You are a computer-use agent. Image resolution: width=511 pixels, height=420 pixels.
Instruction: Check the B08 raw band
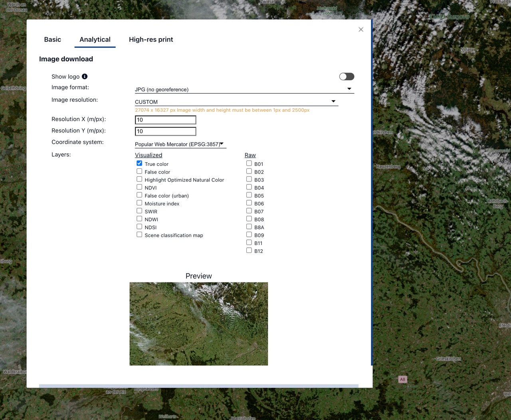[249, 219]
